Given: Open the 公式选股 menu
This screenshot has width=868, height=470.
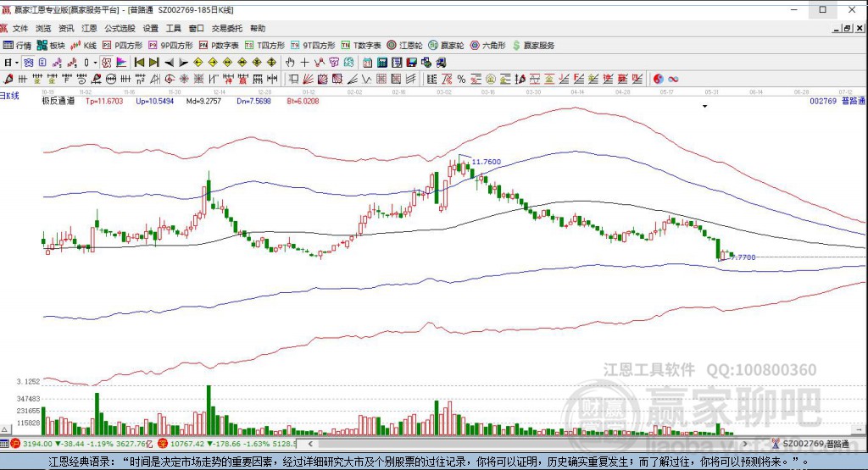Looking at the screenshot, I should tap(120, 28).
